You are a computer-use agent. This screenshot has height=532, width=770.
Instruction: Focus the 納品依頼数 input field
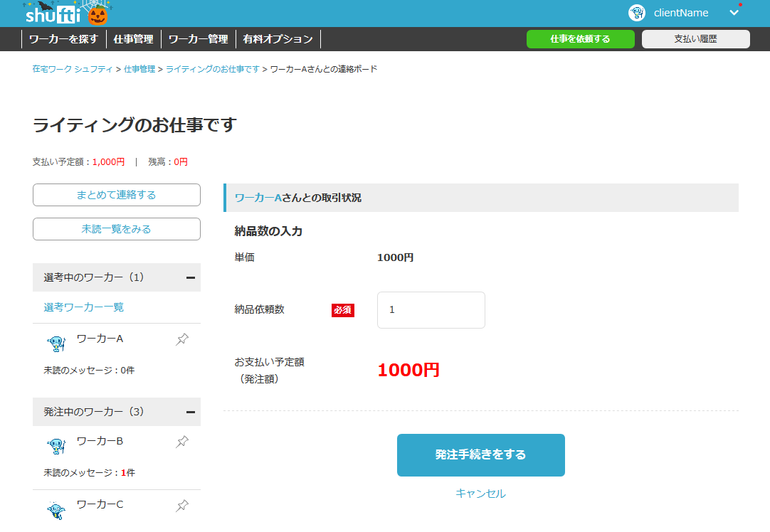click(431, 310)
